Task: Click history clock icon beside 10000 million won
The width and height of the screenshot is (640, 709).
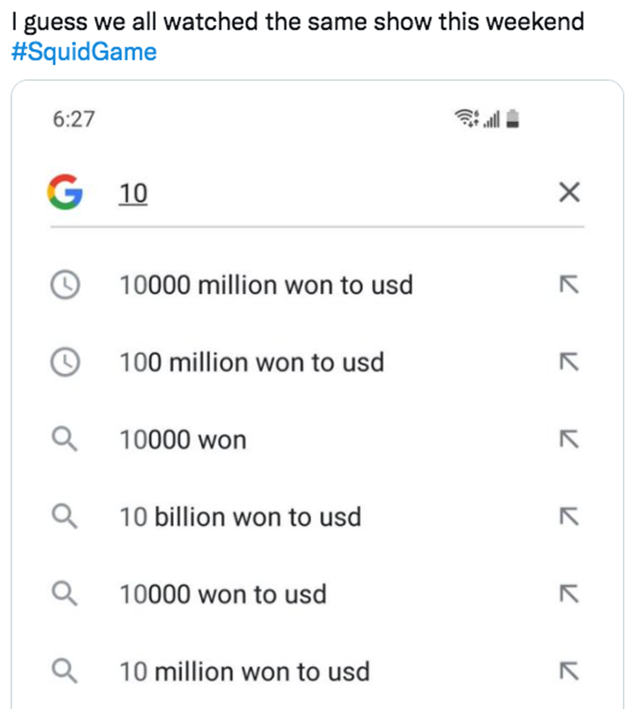Action: click(x=65, y=285)
